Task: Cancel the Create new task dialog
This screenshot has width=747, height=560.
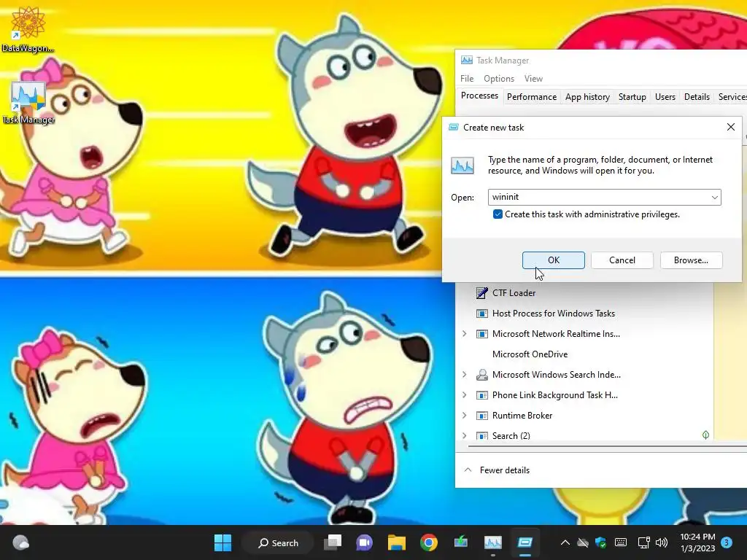Action: click(622, 260)
